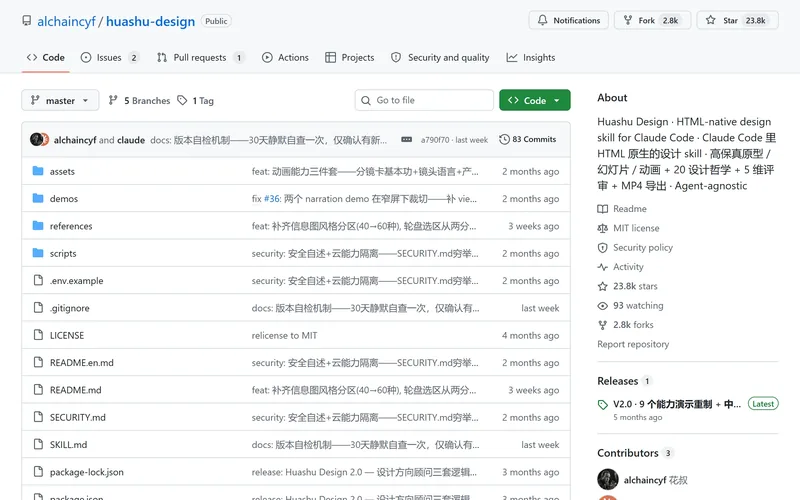
Task: Open the Security policy link
Action: (643, 247)
